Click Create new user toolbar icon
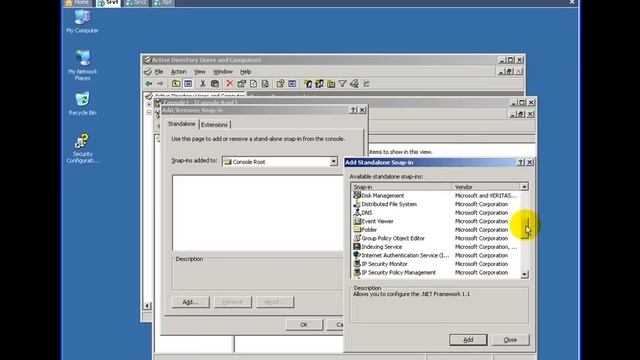This screenshot has width=640, height=360. click(x=308, y=84)
